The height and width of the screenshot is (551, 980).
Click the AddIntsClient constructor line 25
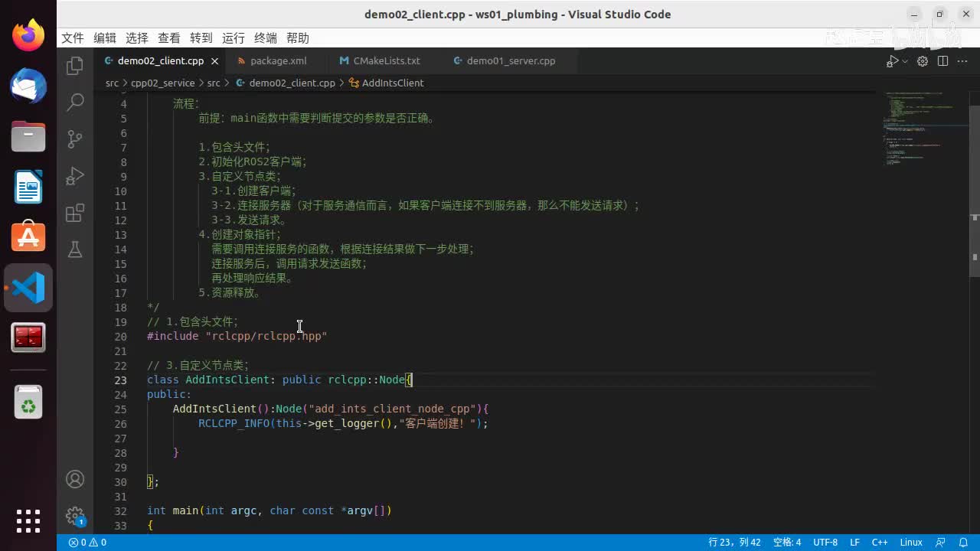pos(330,409)
